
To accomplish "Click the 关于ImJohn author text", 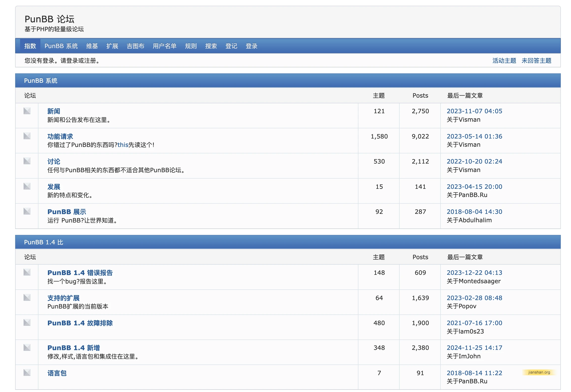I will [463, 356].
